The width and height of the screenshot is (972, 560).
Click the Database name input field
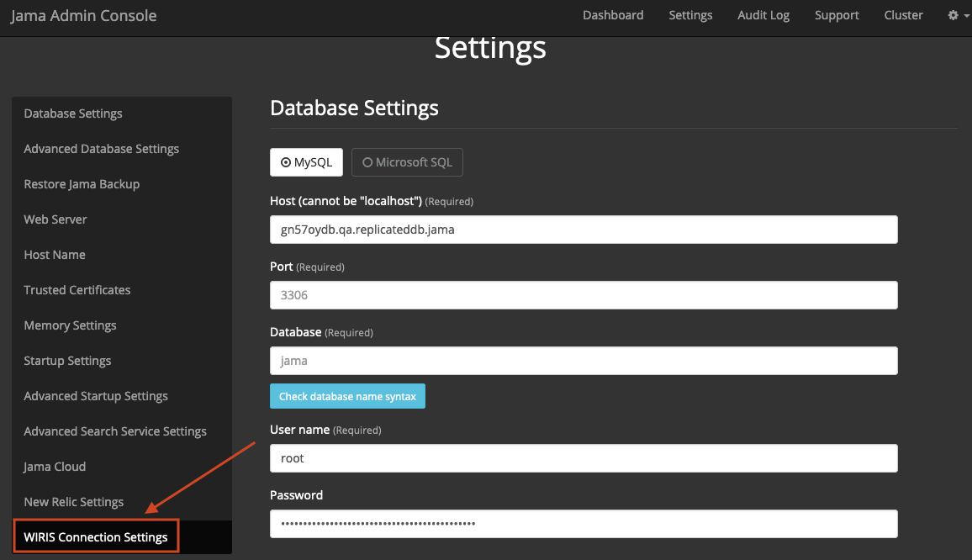[x=584, y=361]
